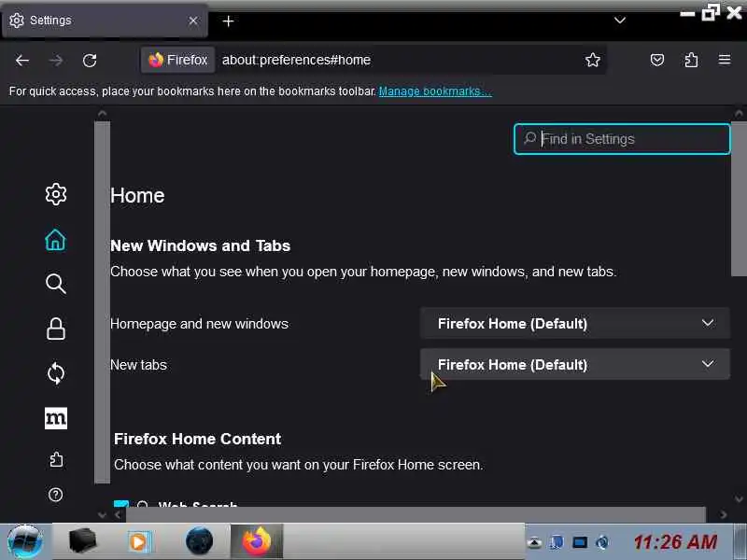Open the Extensions toolbar puzzle icon
This screenshot has height=560, width=747.
point(691,60)
